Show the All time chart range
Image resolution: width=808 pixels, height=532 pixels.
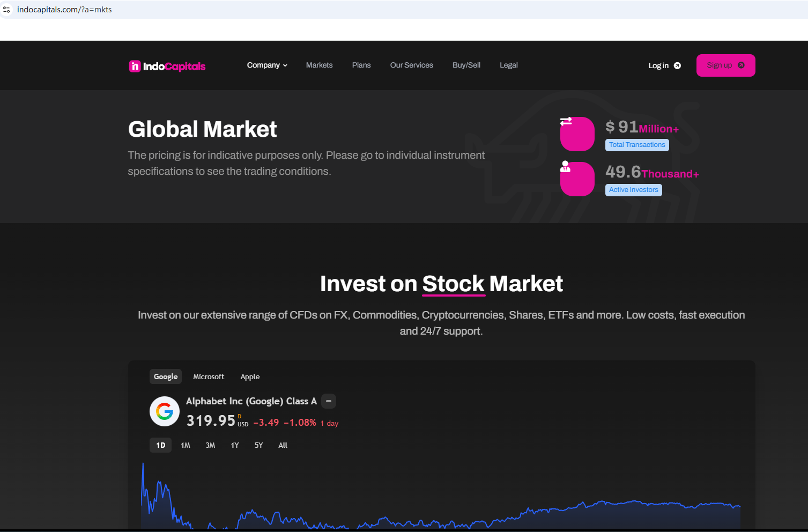coord(283,445)
